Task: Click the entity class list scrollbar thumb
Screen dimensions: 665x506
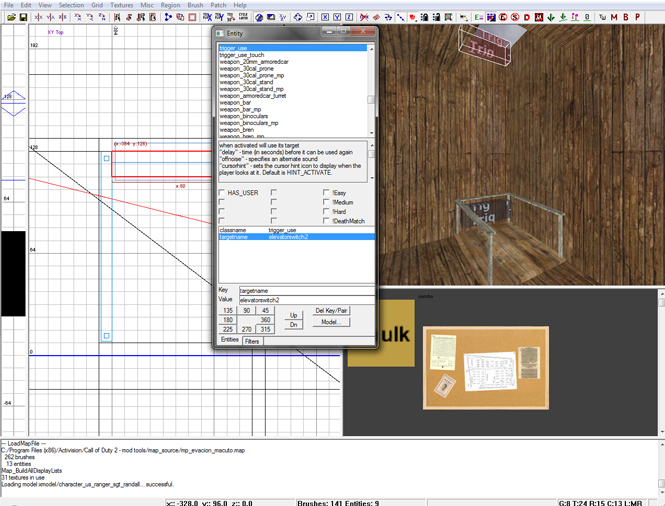Action: pyautogui.click(x=371, y=99)
